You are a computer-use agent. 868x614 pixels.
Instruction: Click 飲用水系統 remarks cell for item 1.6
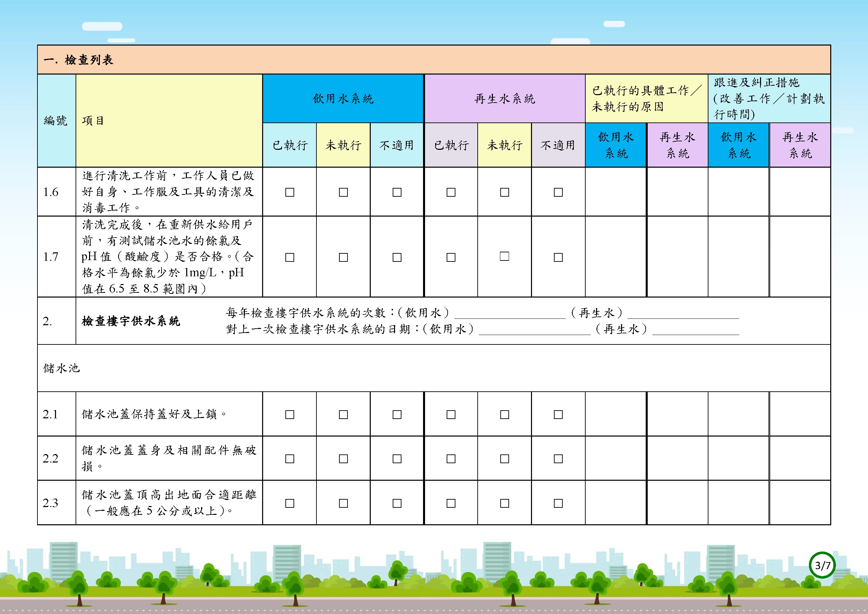(x=615, y=192)
